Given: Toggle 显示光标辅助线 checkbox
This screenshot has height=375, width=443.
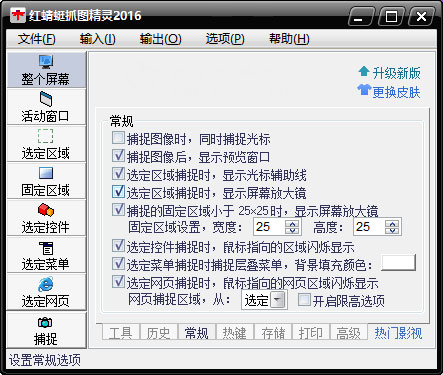Looking at the screenshot, I should point(118,174).
